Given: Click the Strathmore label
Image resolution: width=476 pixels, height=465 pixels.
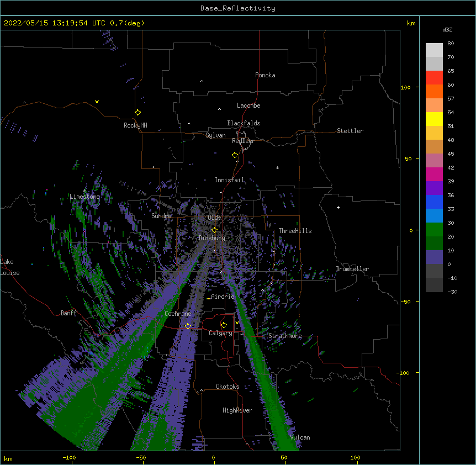Looking at the screenshot, I should [285, 336].
